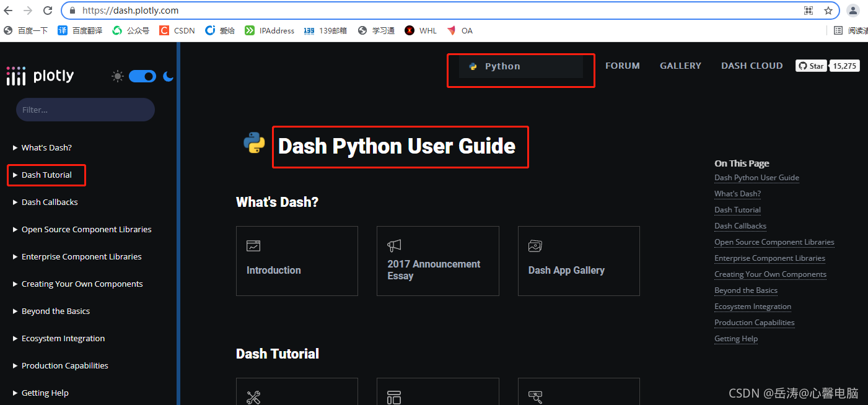Image resolution: width=868 pixels, height=405 pixels.
Task: Click the sidebar Filter search field
Action: coord(85,110)
